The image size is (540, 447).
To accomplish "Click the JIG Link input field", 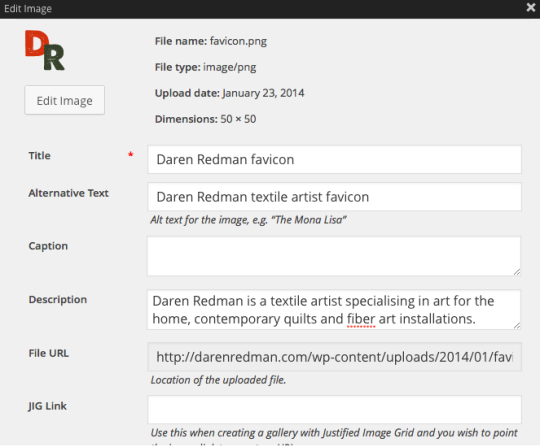I will 334,409.
